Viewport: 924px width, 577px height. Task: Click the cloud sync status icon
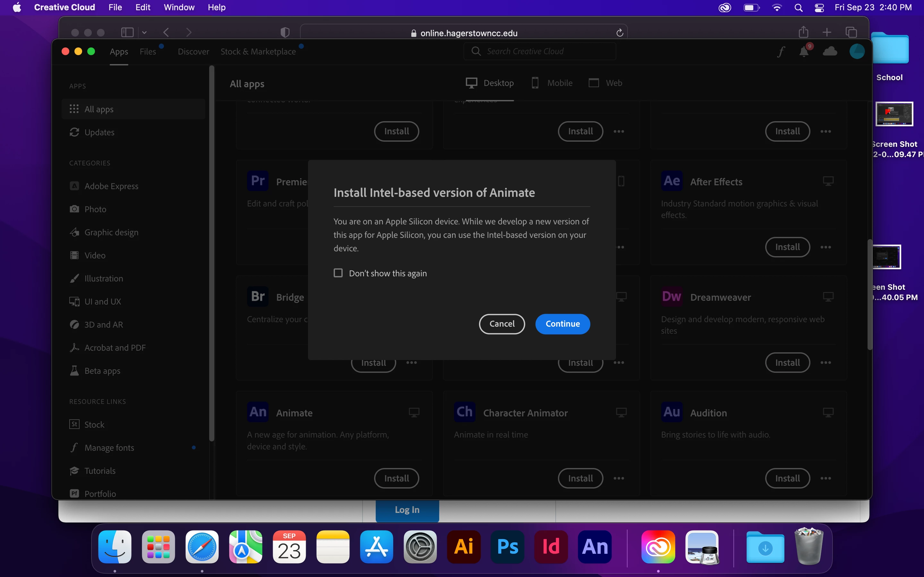(830, 51)
